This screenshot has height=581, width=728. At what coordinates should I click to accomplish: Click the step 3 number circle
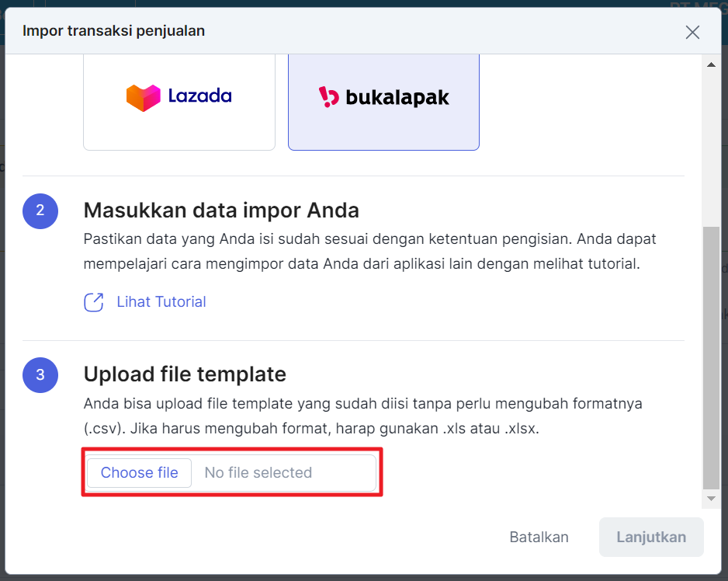click(x=40, y=375)
